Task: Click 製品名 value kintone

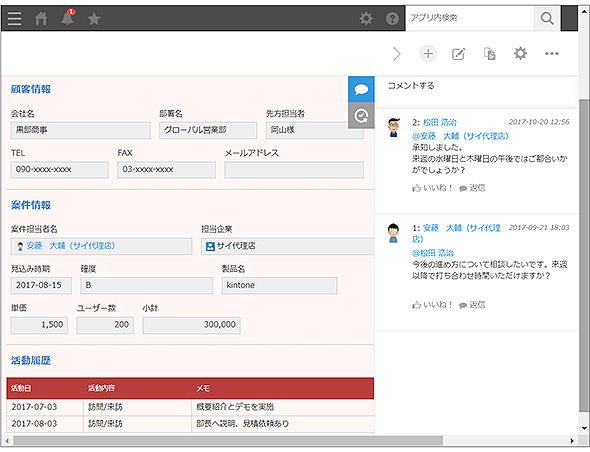Action: pos(279,286)
